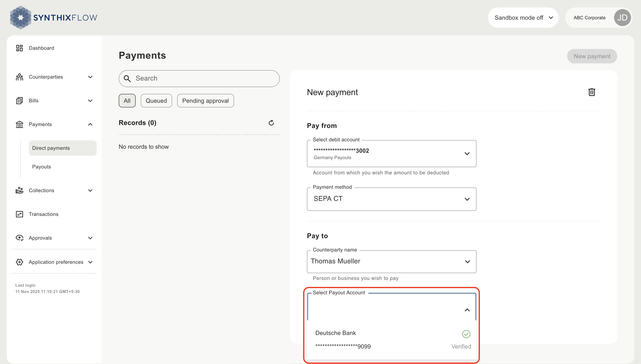Viewport: 641px width, 364px height.
Task: Open the Sandbox mode dropdown
Action: (523, 18)
